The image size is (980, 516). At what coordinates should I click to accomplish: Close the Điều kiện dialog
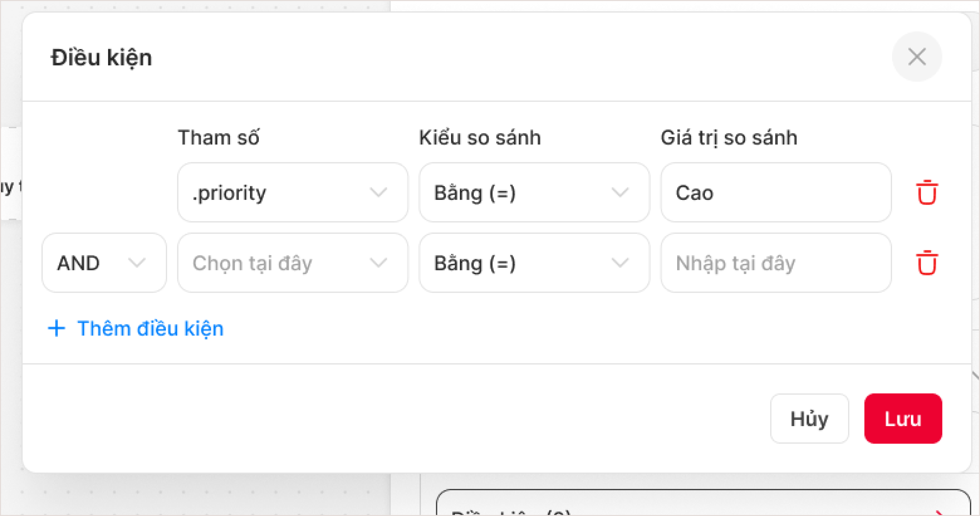917,57
